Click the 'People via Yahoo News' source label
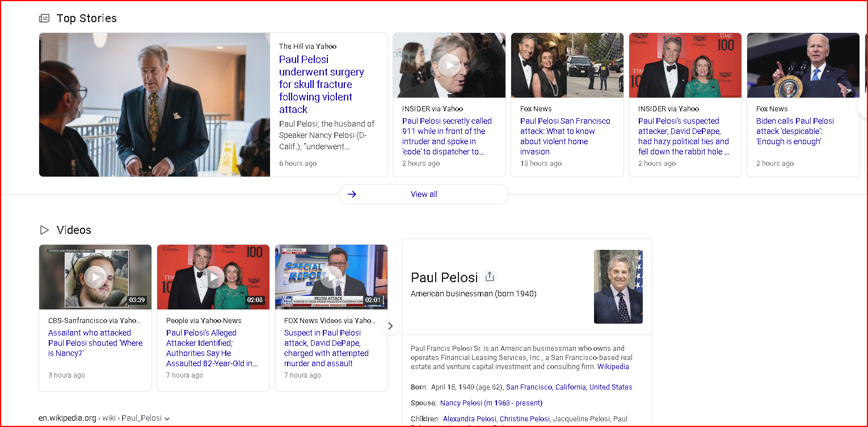Viewport: 868px width, 427px height. click(204, 321)
